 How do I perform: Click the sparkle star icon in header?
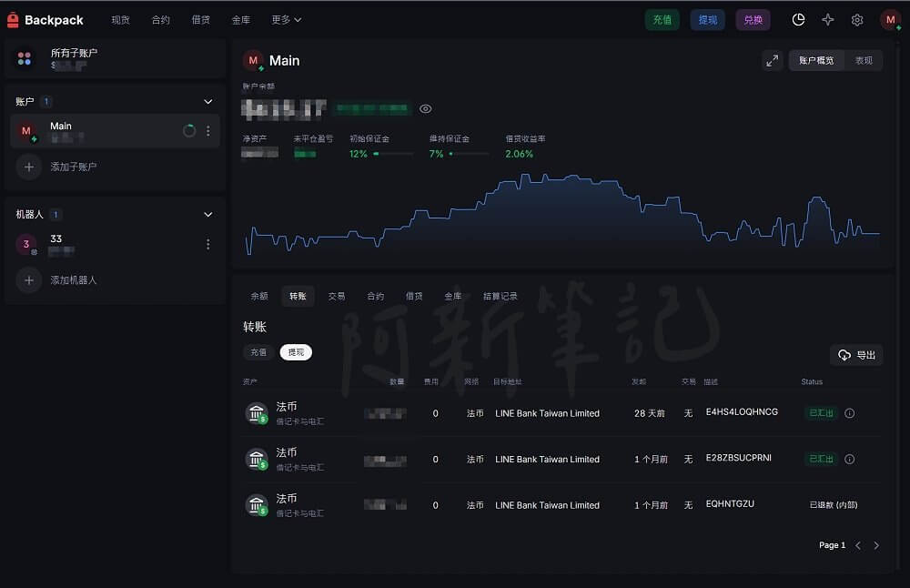coord(827,20)
